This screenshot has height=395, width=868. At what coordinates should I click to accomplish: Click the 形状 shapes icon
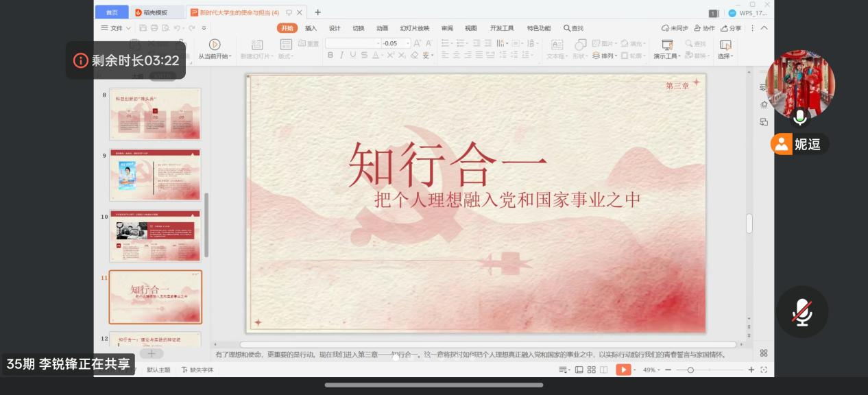580,44
